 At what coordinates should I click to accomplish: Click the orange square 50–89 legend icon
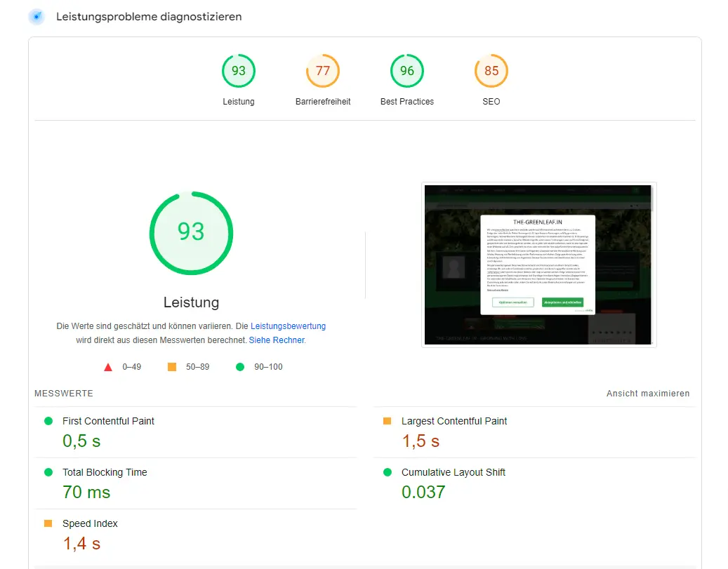[172, 367]
